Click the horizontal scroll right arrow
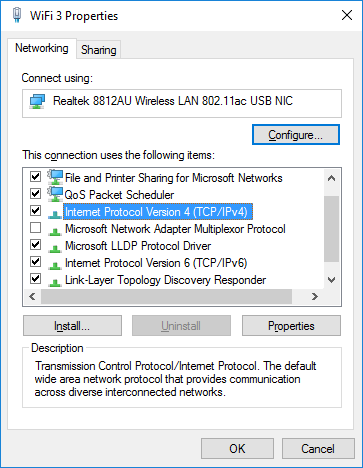 315,296
